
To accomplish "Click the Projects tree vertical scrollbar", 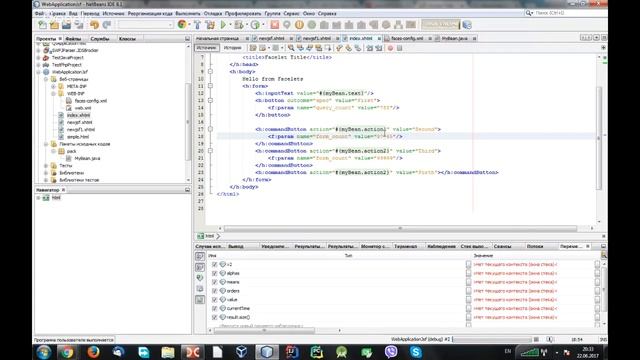I will [188, 112].
